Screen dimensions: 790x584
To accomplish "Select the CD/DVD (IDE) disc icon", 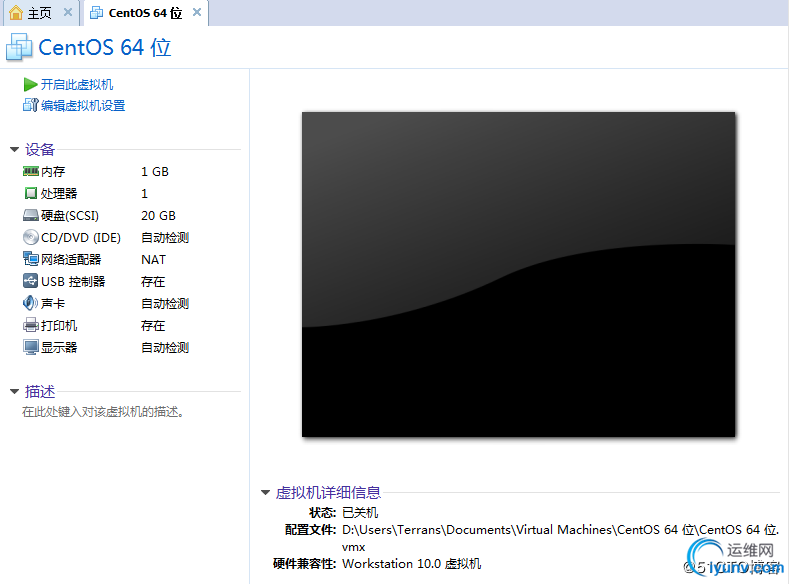I will pos(31,237).
